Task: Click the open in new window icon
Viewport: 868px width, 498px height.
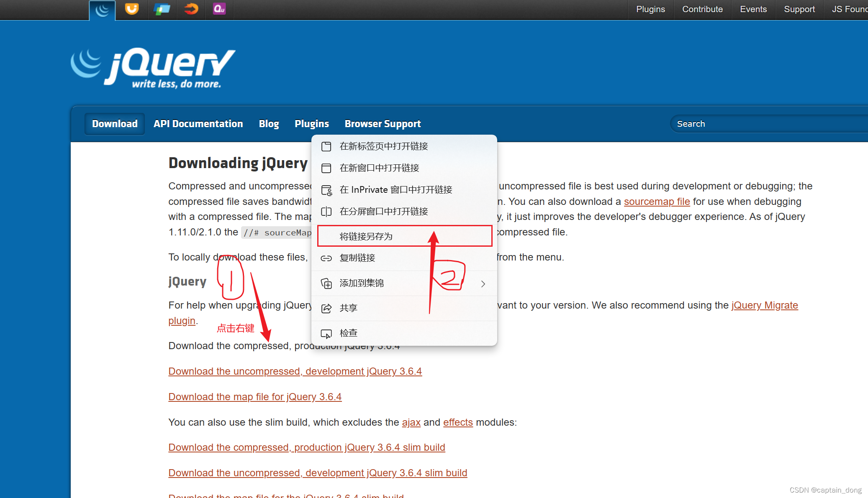Action: [x=327, y=168]
